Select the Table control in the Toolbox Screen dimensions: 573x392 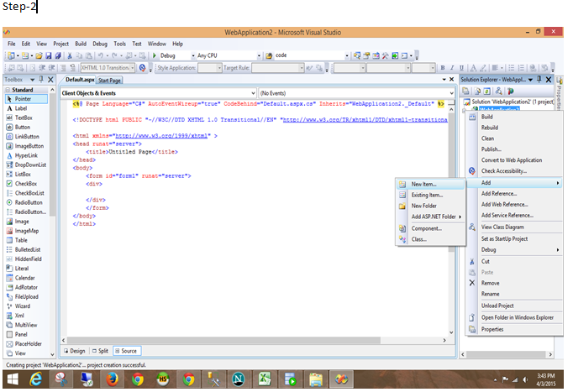click(x=21, y=240)
